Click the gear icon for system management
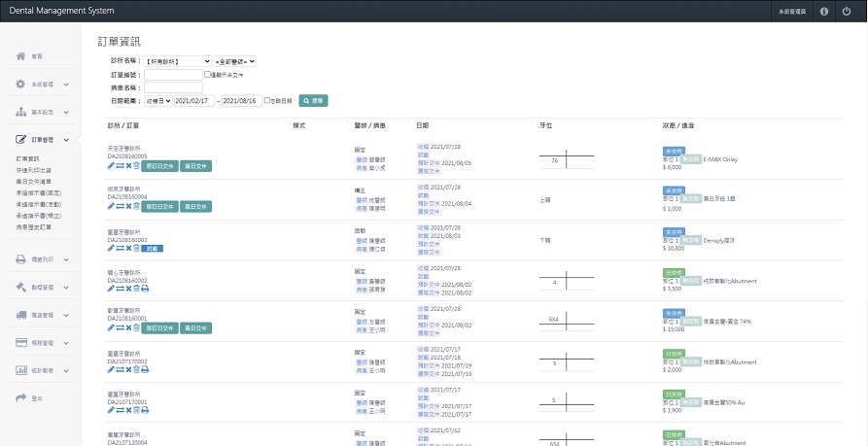This screenshot has height=446, width=868. tap(21, 85)
